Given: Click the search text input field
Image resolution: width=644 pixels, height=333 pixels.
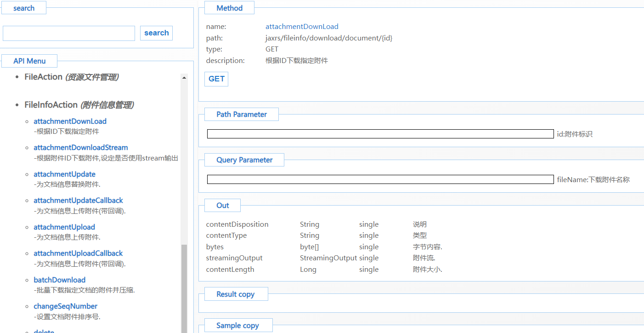Looking at the screenshot, I should coord(69,33).
